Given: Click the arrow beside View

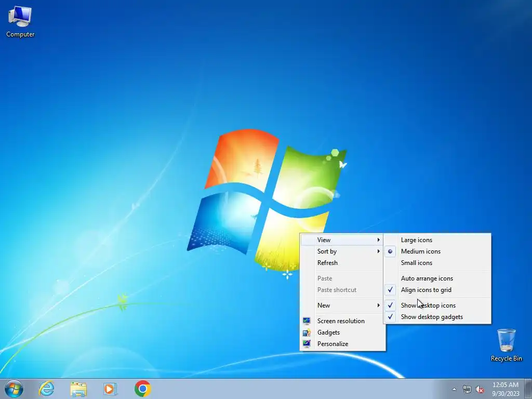Looking at the screenshot, I should point(378,240).
